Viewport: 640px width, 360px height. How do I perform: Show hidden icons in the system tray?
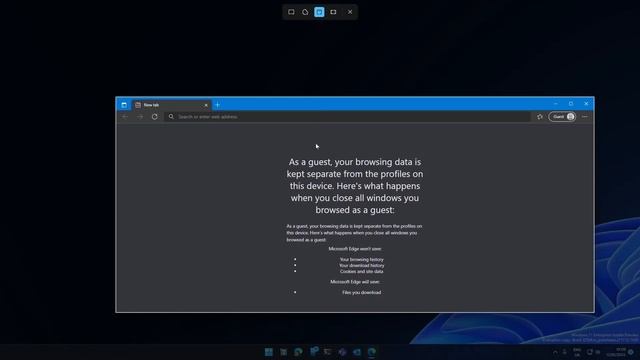point(555,352)
